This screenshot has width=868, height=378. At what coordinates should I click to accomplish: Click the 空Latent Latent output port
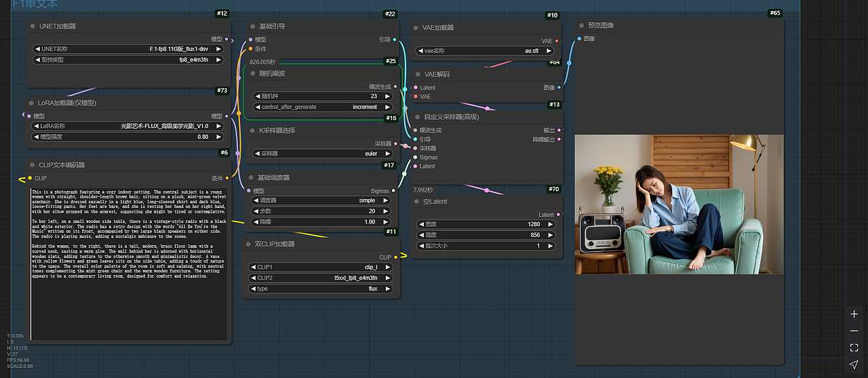(x=558, y=215)
